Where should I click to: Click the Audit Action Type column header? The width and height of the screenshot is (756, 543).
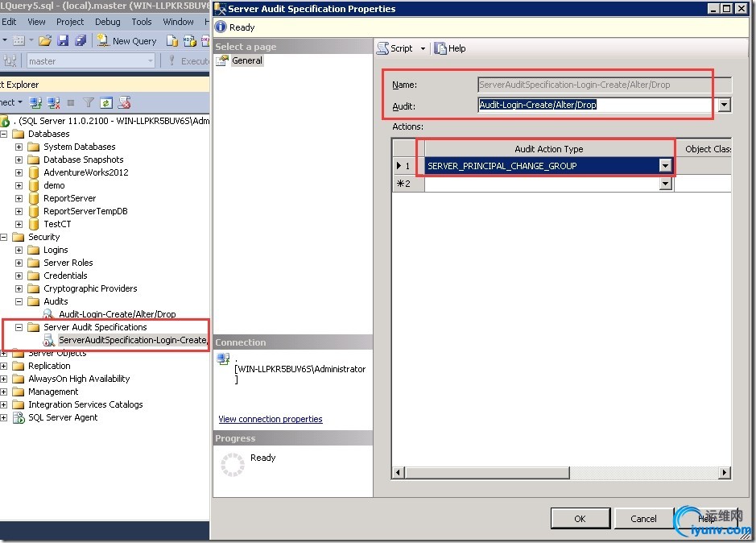pyautogui.click(x=548, y=149)
